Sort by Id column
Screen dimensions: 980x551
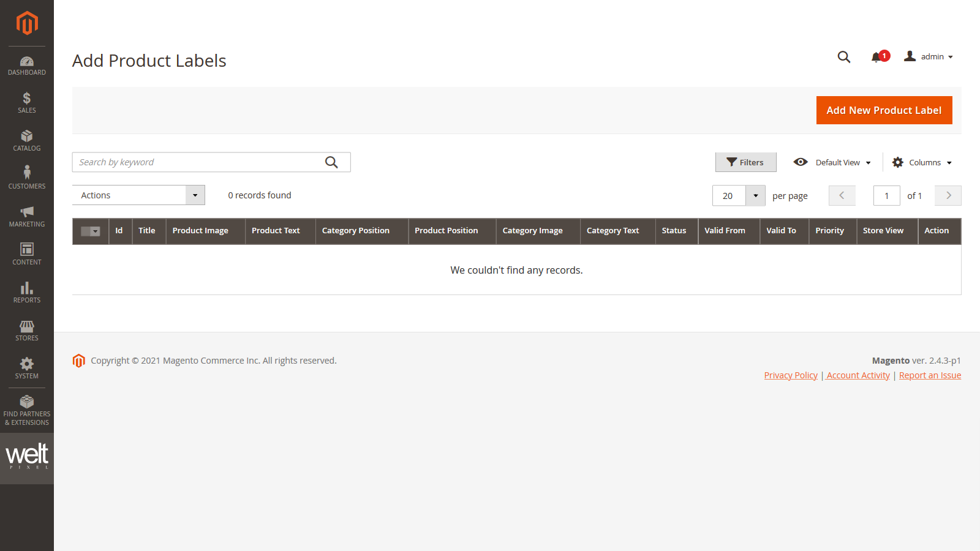[120, 231]
